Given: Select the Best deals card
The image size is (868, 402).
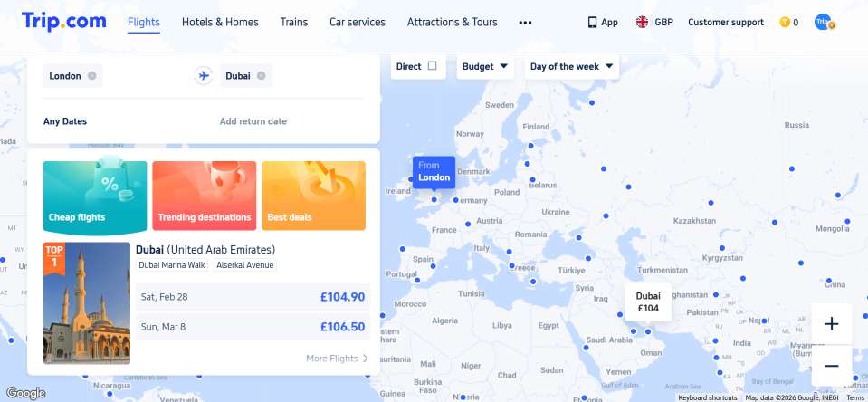Looking at the screenshot, I should (x=314, y=196).
